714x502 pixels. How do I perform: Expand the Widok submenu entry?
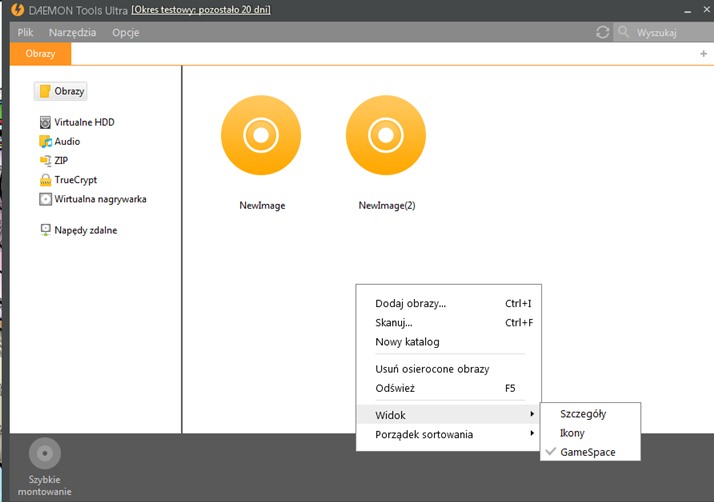[x=449, y=415]
